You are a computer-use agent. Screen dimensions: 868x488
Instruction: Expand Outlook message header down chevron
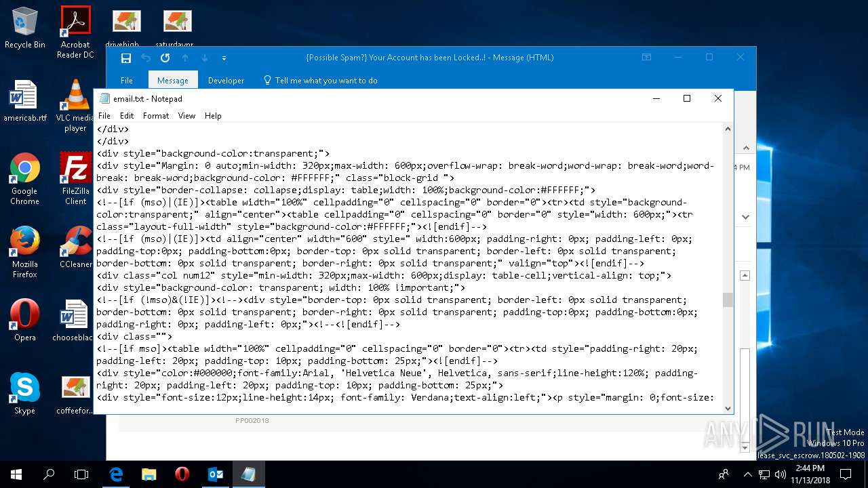pos(745,217)
